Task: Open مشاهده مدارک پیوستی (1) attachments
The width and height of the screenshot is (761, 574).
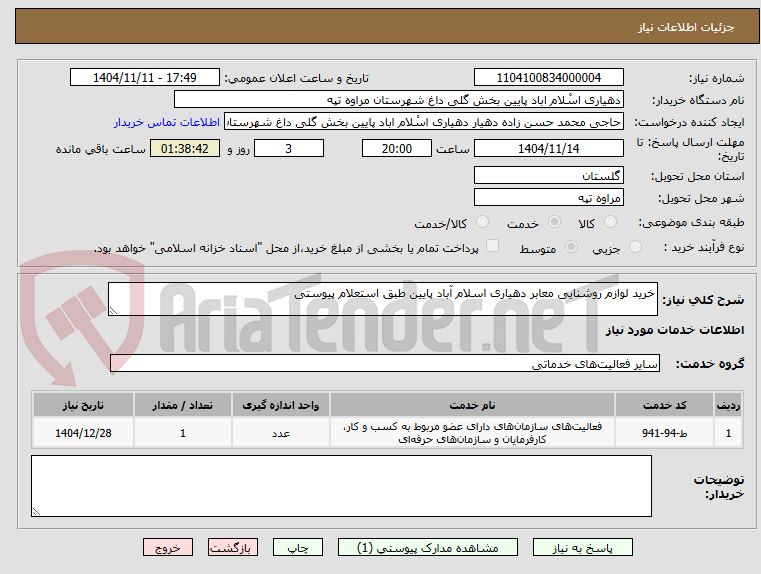Action: (428, 547)
